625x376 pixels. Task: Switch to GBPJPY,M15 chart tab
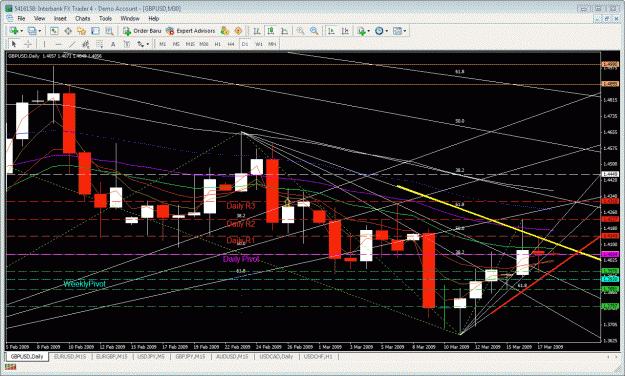(x=190, y=356)
